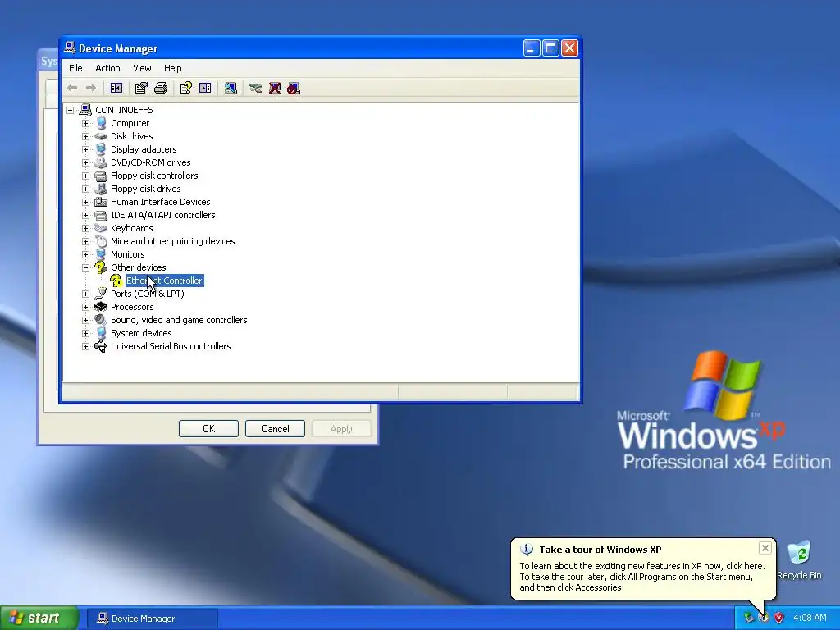840x630 pixels.
Task: Collapse the CONTINUEFFS root node
Action: [71, 110]
